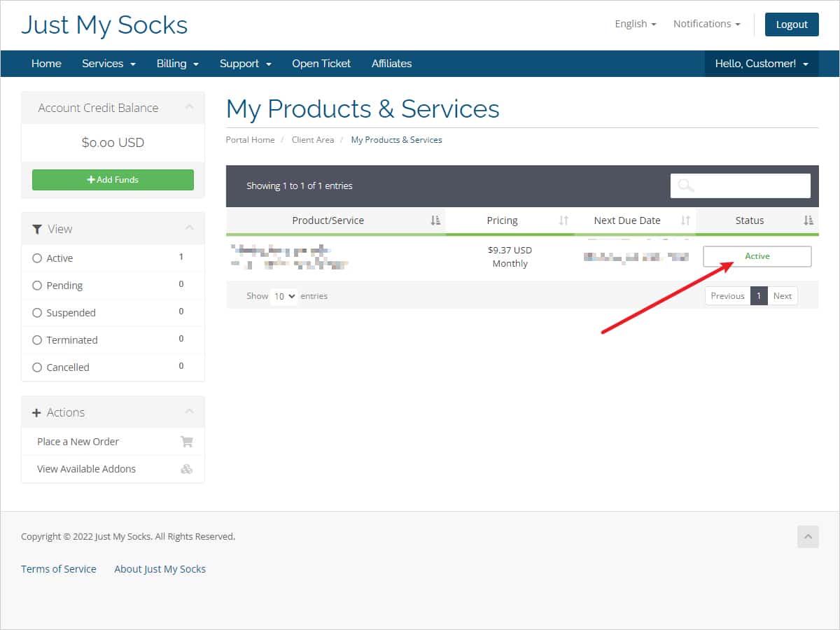
Task: Click the Logout button
Action: point(792,24)
